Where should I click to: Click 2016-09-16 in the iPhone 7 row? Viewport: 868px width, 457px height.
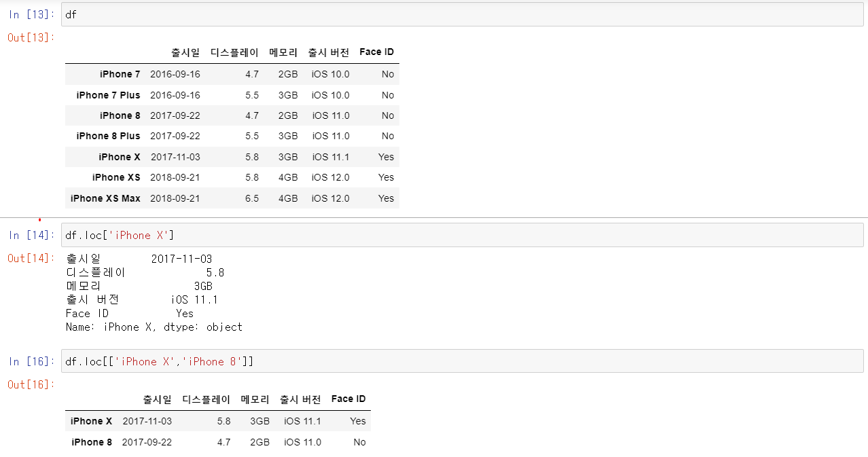pyautogui.click(x=175, y=74)
